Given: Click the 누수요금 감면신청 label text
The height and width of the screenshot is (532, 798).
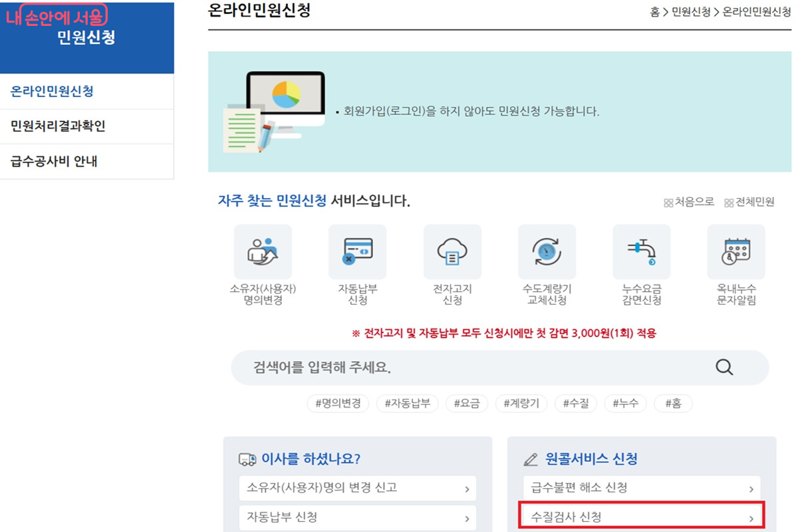Looking at the screenshot, I should coord(642,295).
